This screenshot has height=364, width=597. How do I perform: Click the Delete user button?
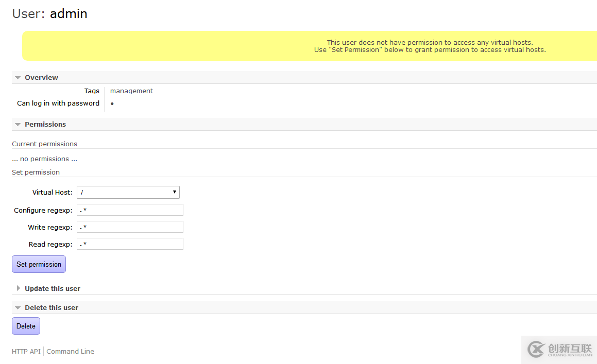26,326
